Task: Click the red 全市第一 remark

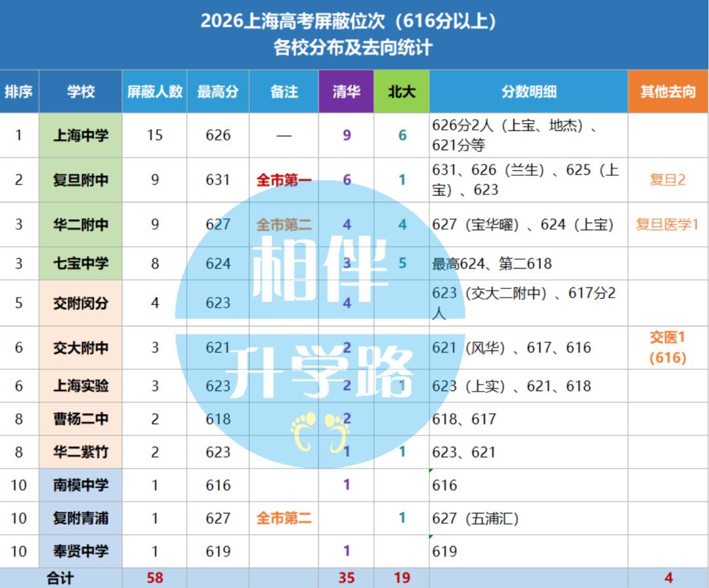Action: pyautogui.click(x=284, y=180)
